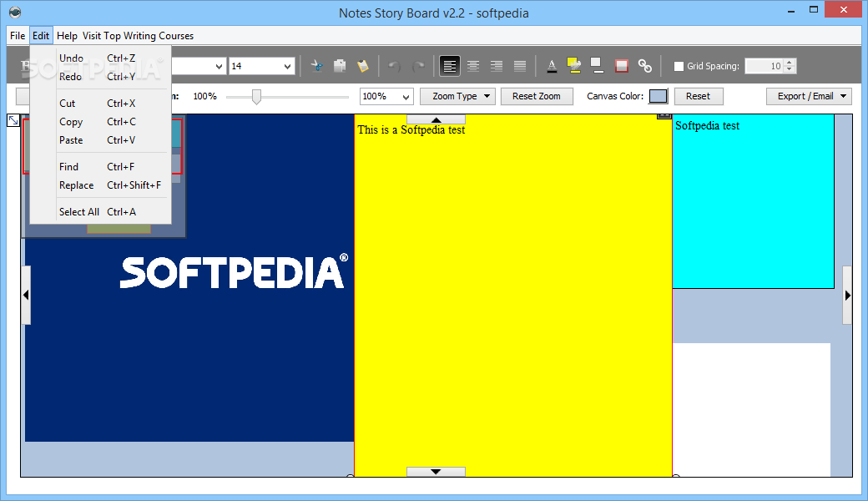Open the File menu
The image size is (868, 501).
click(x=18, y=35)
